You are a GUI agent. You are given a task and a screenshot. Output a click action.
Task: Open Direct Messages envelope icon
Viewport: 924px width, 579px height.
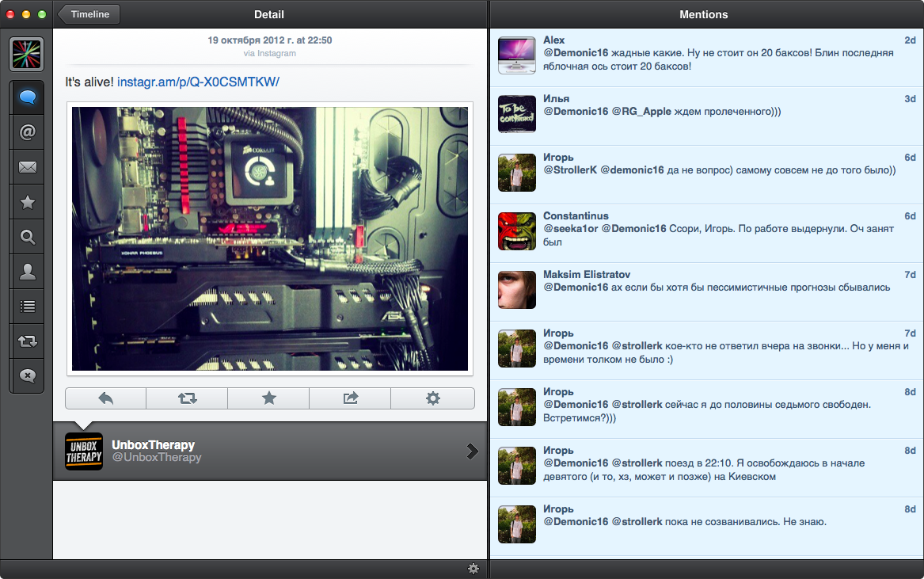tap(28, 167)
